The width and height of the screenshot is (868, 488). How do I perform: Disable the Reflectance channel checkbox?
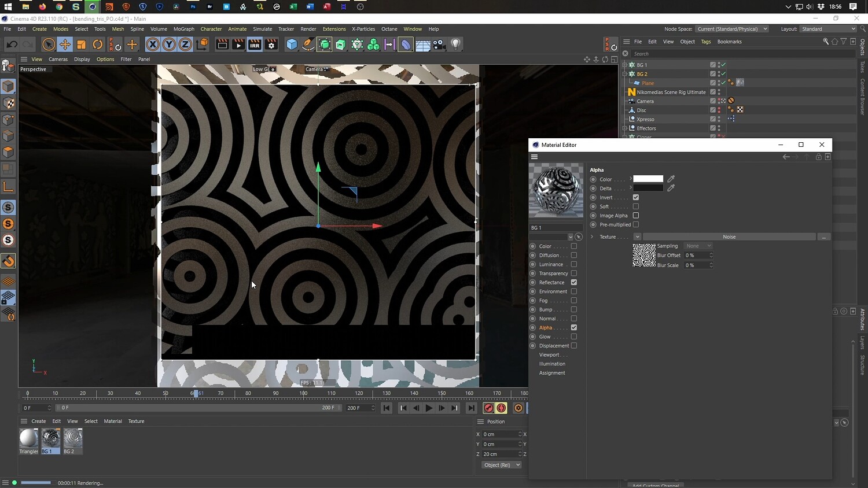574,282
